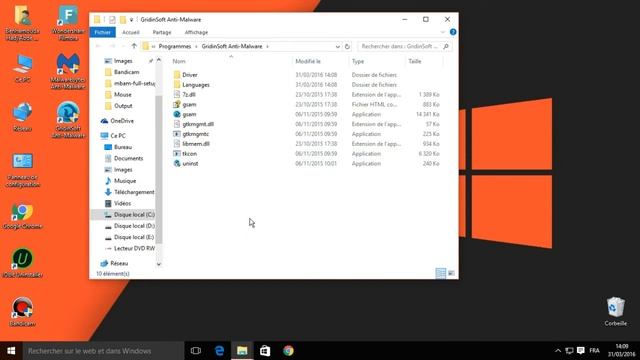Screen dimensions: 640x360
Task: Select Téléchargements in navigation pane
Action: [129, 192]
